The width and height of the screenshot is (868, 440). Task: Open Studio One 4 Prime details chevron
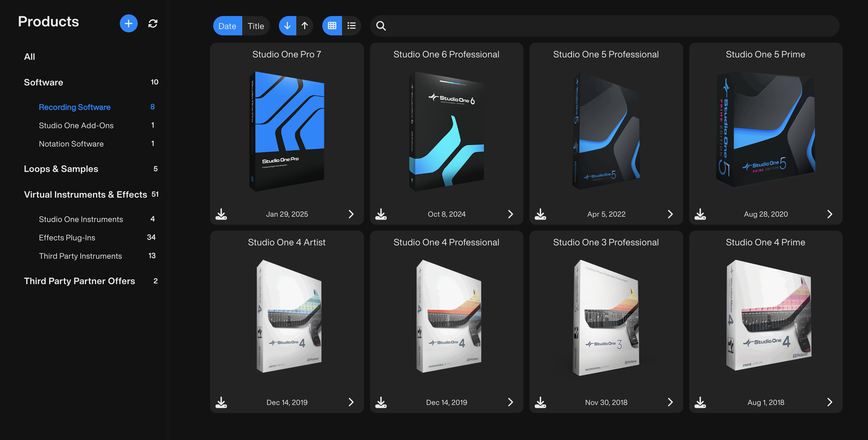(x=829, y=402)
